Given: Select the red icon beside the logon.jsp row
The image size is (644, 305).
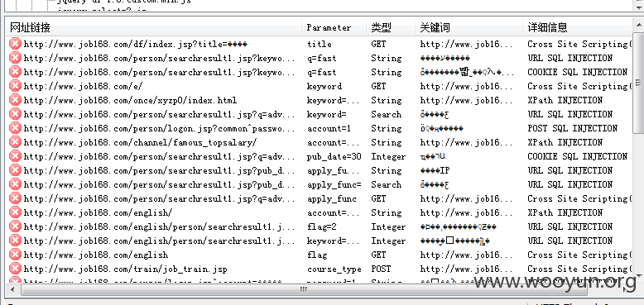Looking at the screenshot, I should (x=15, y=128).
